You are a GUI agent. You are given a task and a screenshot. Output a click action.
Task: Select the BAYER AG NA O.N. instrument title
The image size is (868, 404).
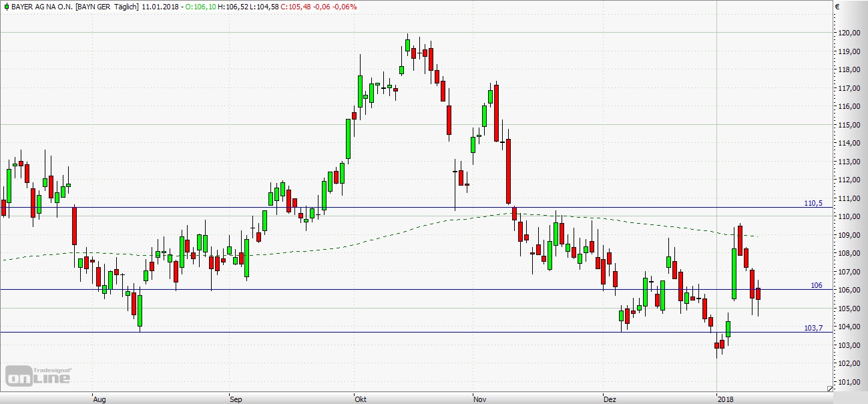(42, 7)
